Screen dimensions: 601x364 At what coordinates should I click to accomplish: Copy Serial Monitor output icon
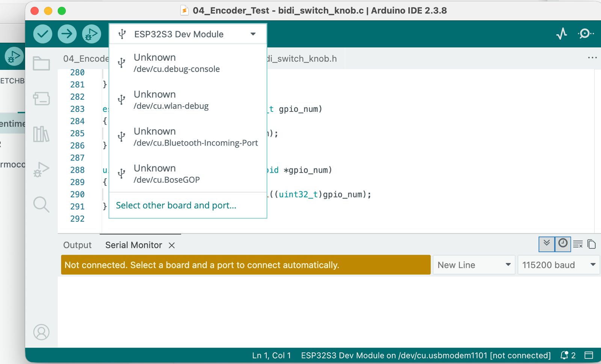[591, 244]
